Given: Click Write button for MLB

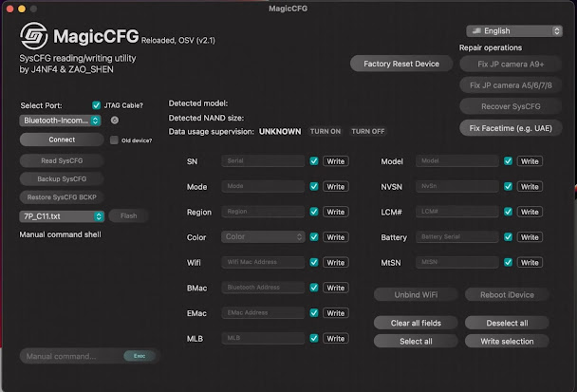Looking at the screenshot, I should (336, 338).
